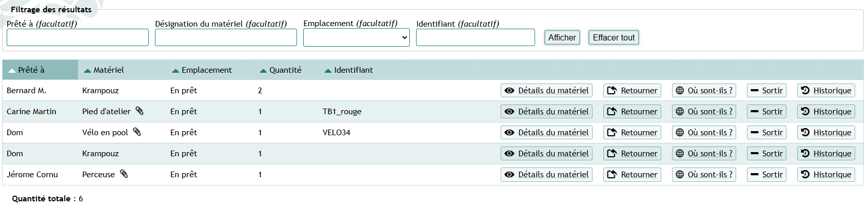Image resolution: width=868 pixels, height=210 pixels.
Task: Click minus icon in Bernard M. row
Action: pyautogui.click(x=754, y=91)
